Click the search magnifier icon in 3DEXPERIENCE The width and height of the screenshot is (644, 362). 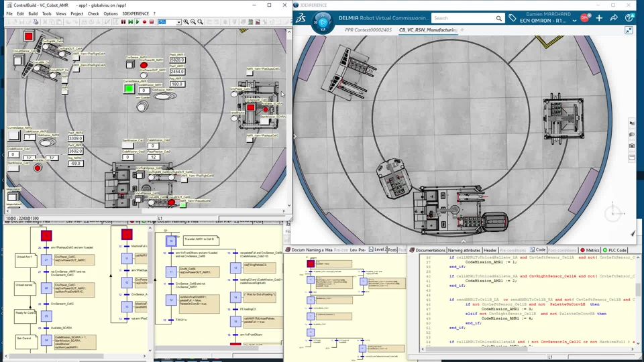click(x=498, y=18)
